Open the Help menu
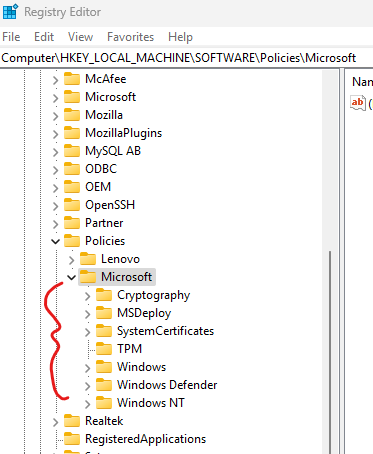 (180, 37)
